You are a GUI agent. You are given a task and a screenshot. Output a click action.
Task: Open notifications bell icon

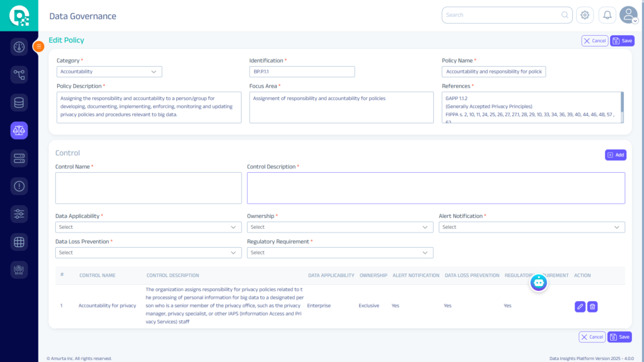607,15
